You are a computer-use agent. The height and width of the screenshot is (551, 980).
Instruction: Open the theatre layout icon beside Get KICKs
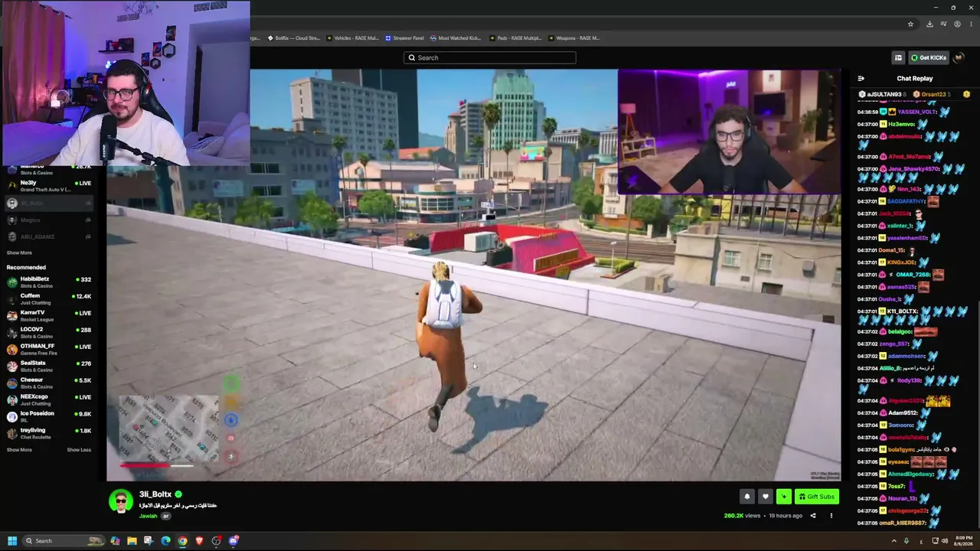[x=898, y=57]
